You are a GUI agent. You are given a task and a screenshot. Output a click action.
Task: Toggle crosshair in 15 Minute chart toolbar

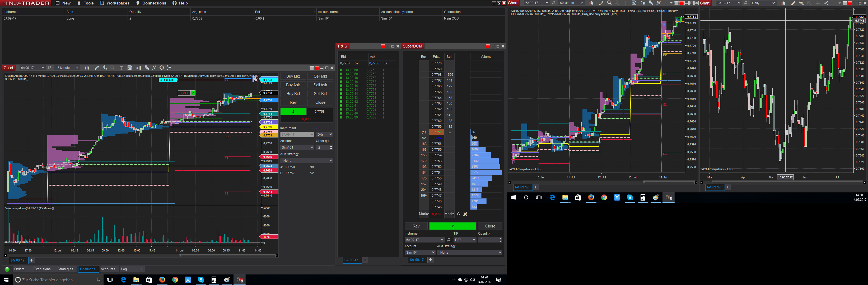pos(121,68)
